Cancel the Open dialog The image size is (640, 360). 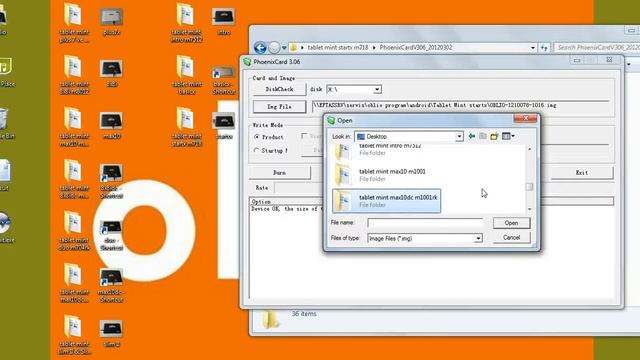(511, 238)
